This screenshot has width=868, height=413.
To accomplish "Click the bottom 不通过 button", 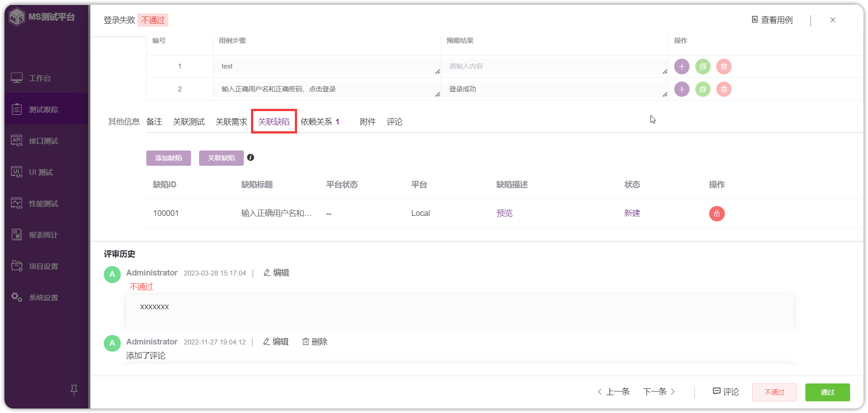I will click(x=774, y=392).
